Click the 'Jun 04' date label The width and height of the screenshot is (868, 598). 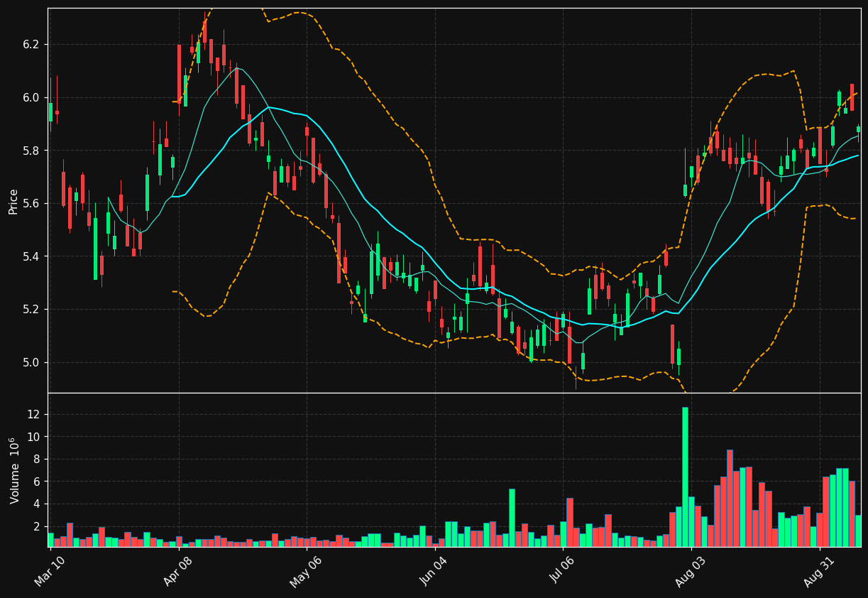[x=434, y=571]
